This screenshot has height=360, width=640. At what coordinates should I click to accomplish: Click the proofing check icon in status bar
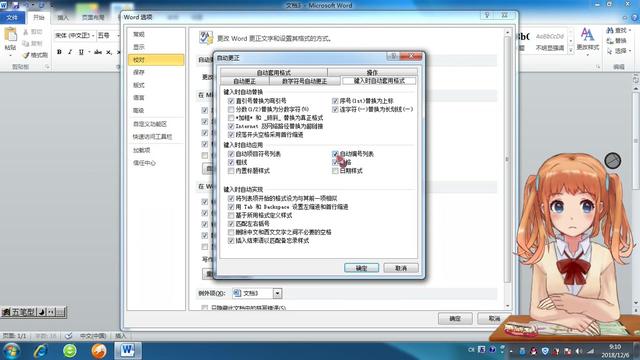pos(68,336)
